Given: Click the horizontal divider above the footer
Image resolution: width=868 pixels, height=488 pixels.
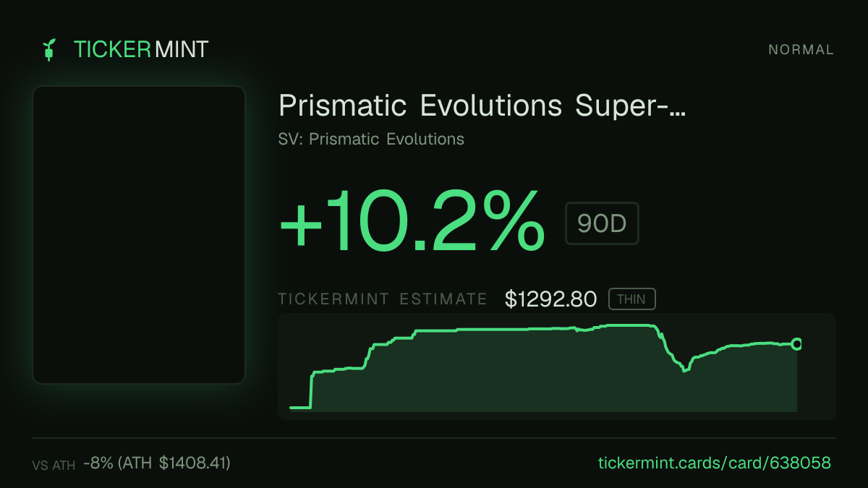Looking at the screenshot, I should click(x=434, y=438).
